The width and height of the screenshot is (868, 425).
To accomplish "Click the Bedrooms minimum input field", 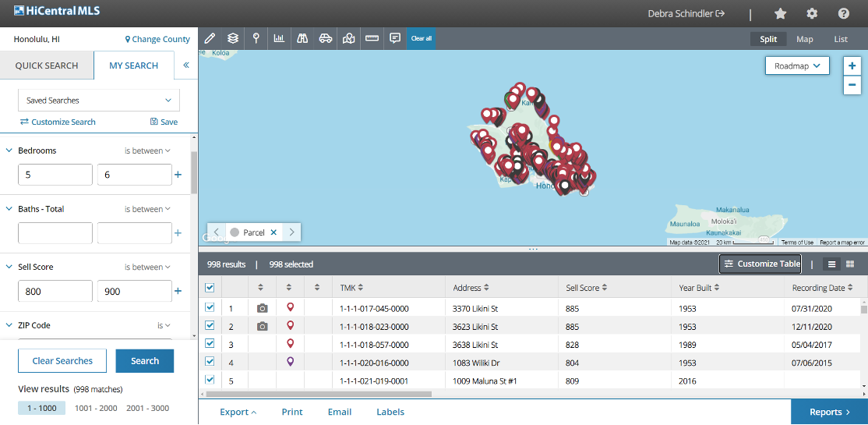I will coord(55,175).
